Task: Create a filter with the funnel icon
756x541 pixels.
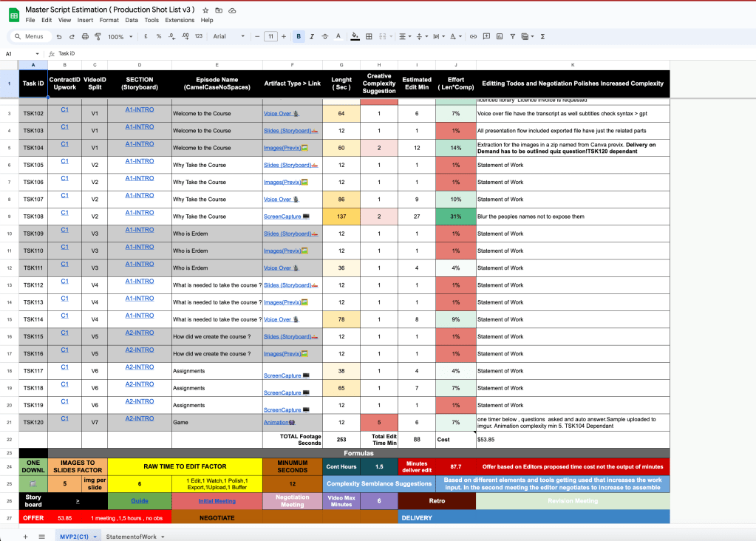Action: (x=513, y=37)
